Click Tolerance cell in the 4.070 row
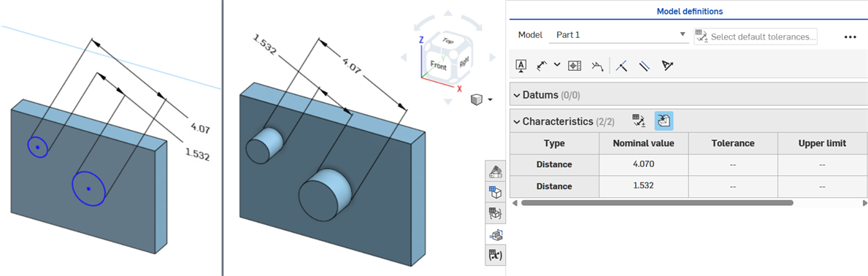Image resolution: width=868 pixels, height=276 pixels. [x=733, y=164]
